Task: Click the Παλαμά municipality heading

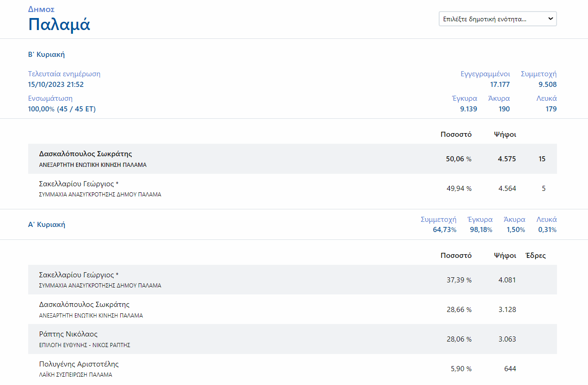Action: tap(59, 24)
